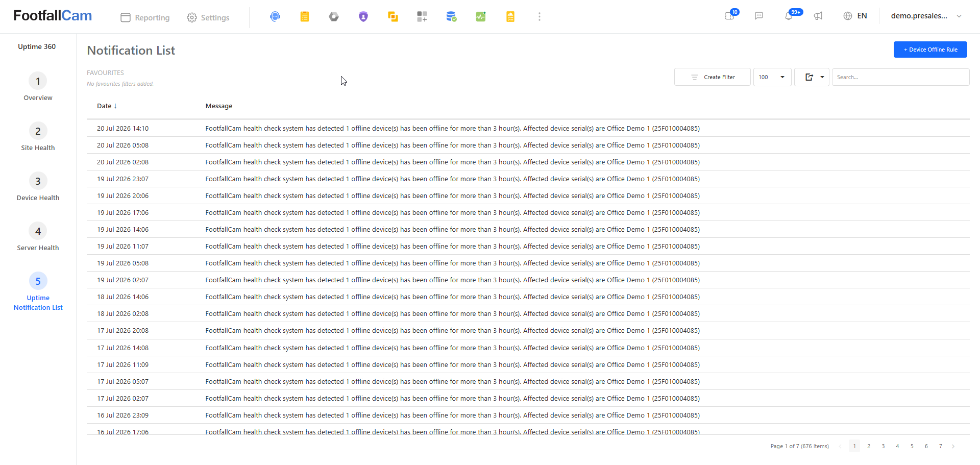Go to Site Health in sidebar

[x=38, y=148]
